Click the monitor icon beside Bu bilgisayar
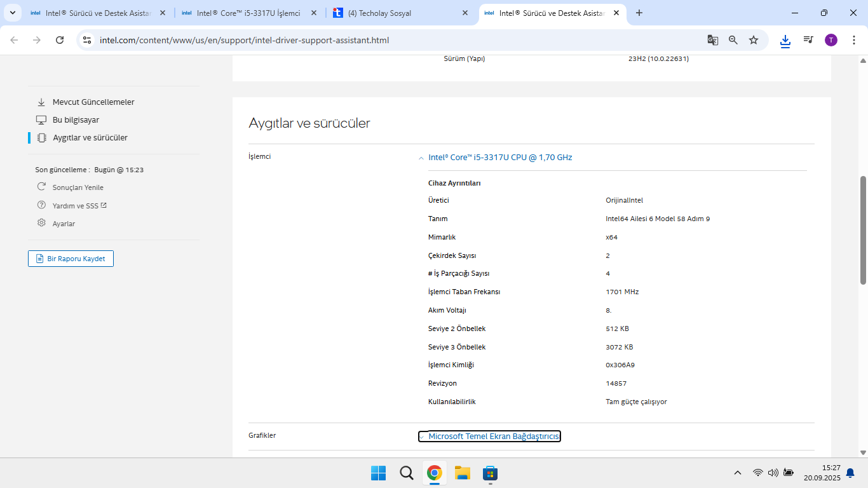The height and width of the screenshot is (488, 868). (41, 119)
